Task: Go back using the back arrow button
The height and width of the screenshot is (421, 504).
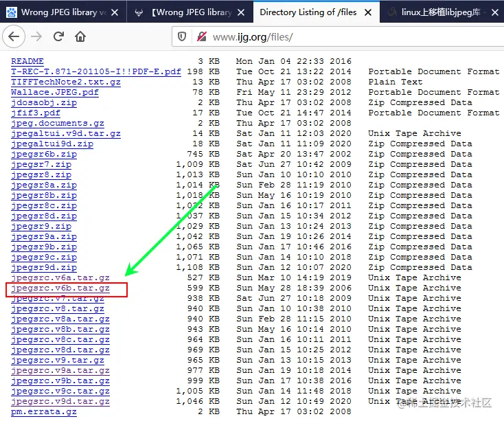Action: click(x=14, y=36)
